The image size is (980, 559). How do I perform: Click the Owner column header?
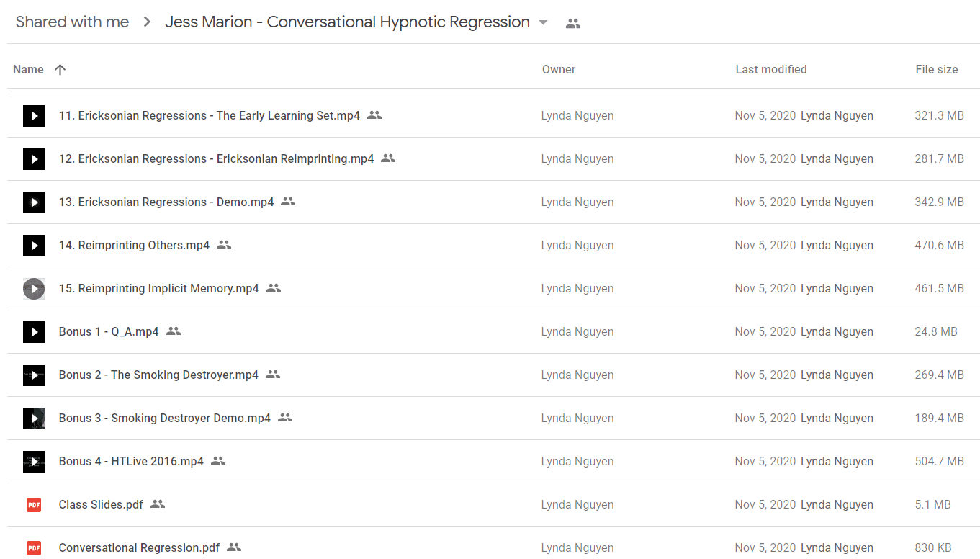pos(559,69)
